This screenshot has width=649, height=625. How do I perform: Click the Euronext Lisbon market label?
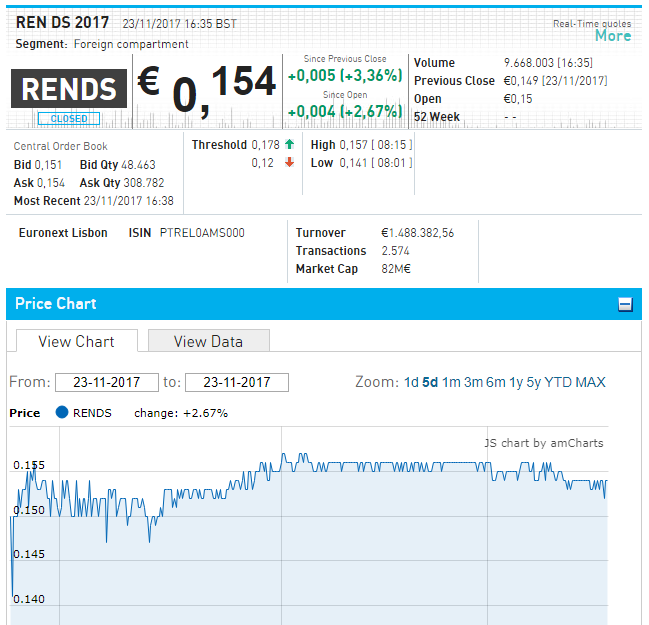pyautogui.click(x=63, y=233)
